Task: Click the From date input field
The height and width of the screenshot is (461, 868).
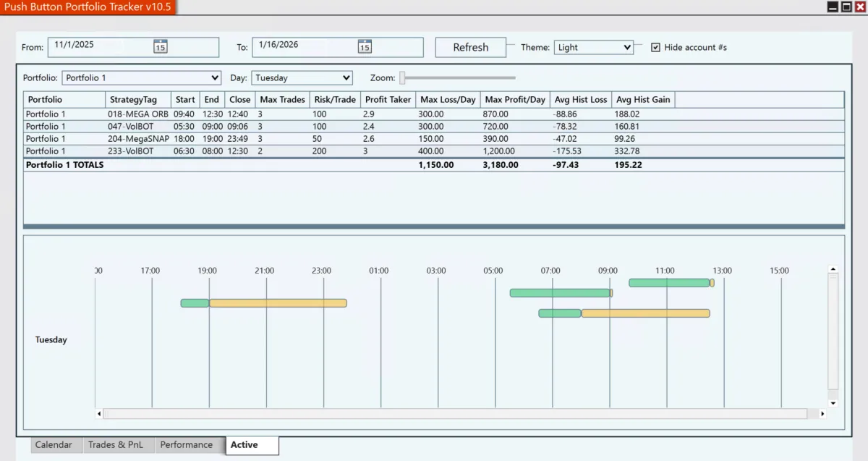Action: (x=101, y=46)
